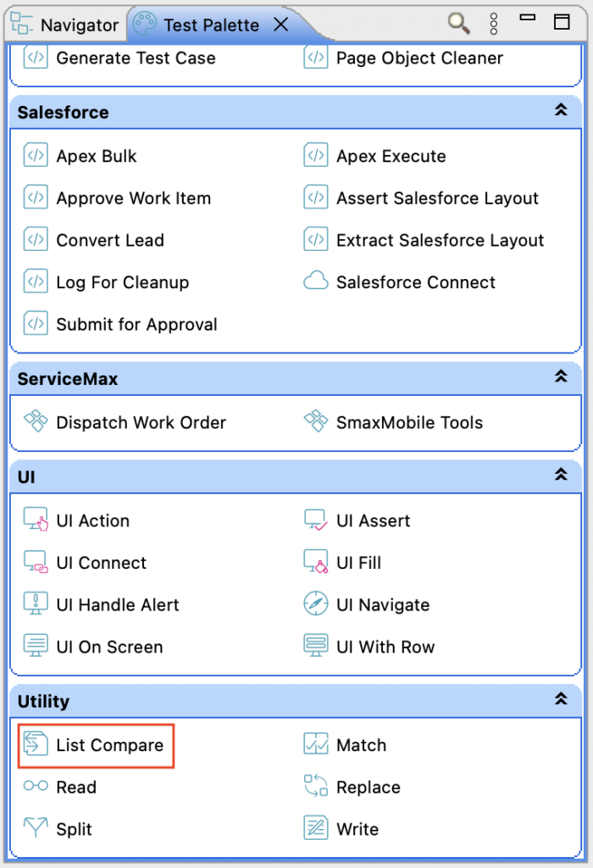The width and height of the screenshot is (593, 868).
Task: Select the Apex Bulk icon
Action: (36, 156)
